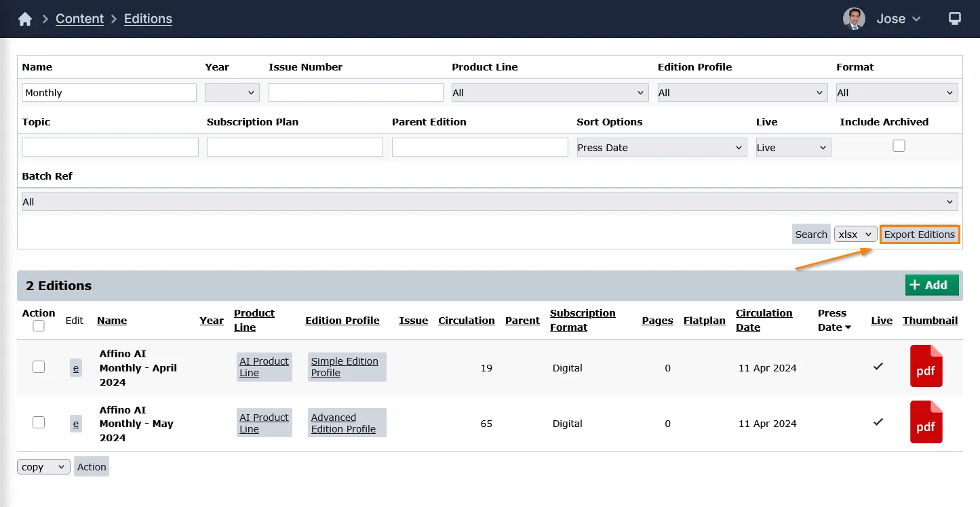980x507 pixels.
Task: Click the Export Editions button
Action: pos(919,235)
